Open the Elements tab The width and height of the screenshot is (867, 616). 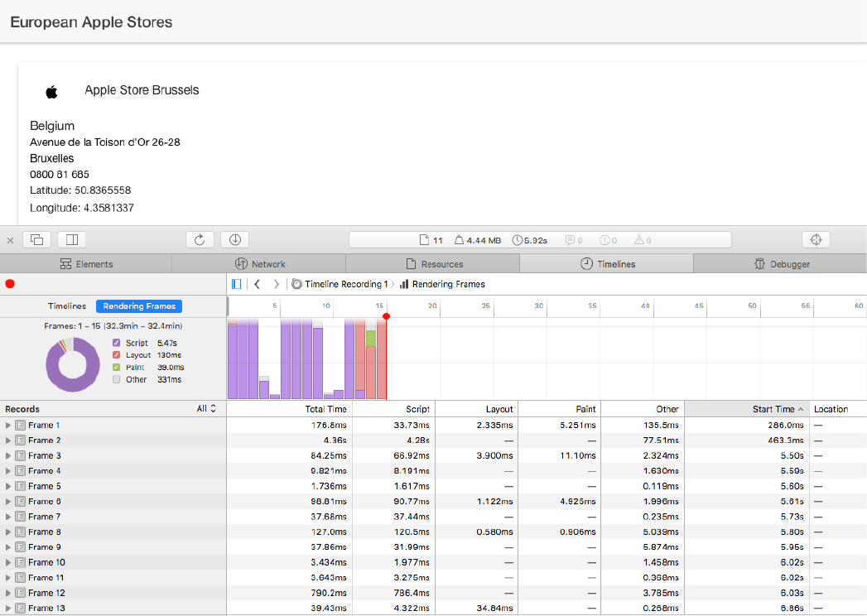(x=86, y=264)
